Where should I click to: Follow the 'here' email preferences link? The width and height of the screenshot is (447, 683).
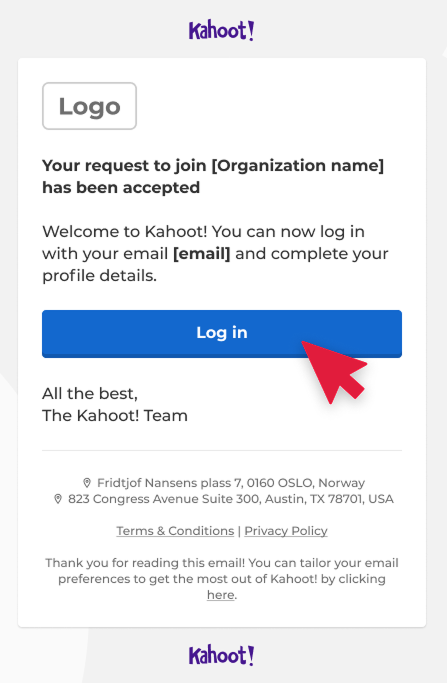pyautogui.click(x=221, y=595)
